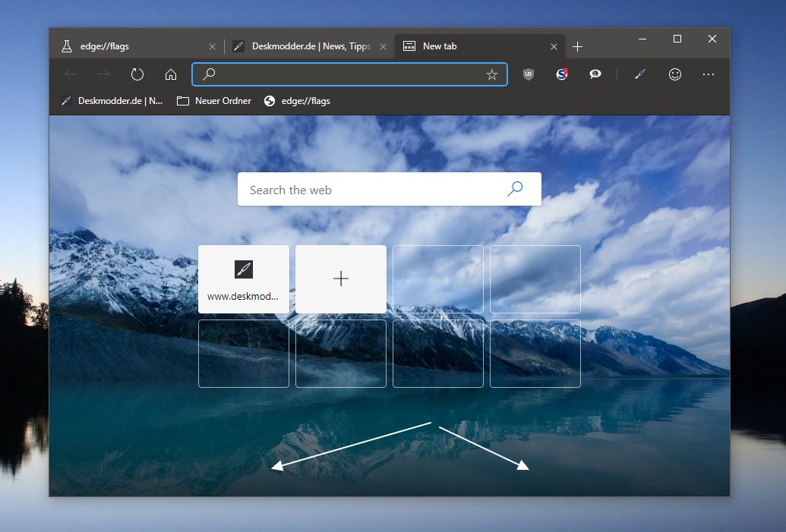Send feedback via the smiley icon

pos(674,74)
